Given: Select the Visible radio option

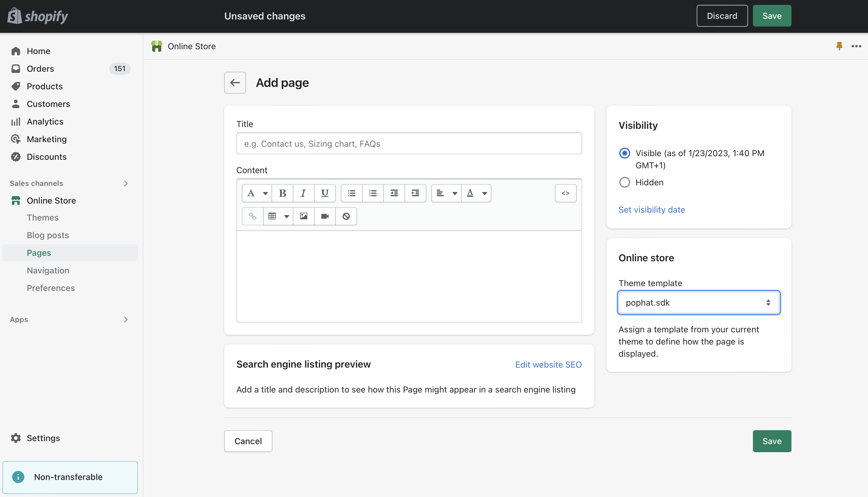Looking at the screenshot, I should pyautogui.click(x=624, y=153).
